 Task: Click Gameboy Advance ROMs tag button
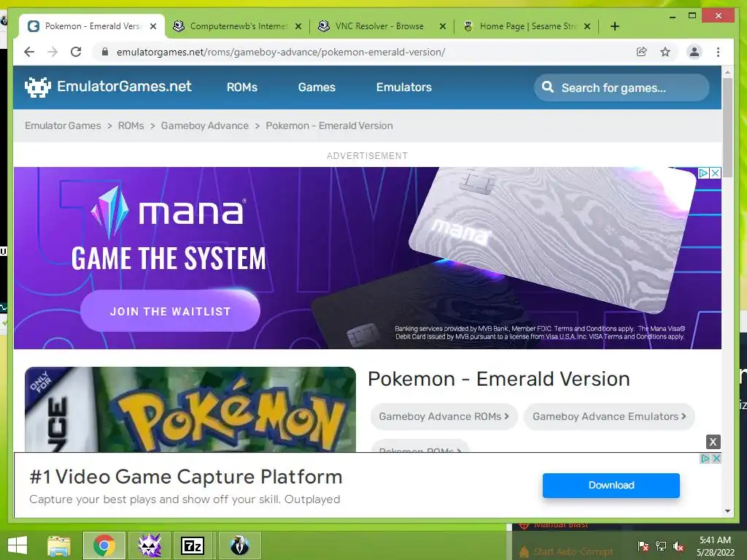pos(444,416)
